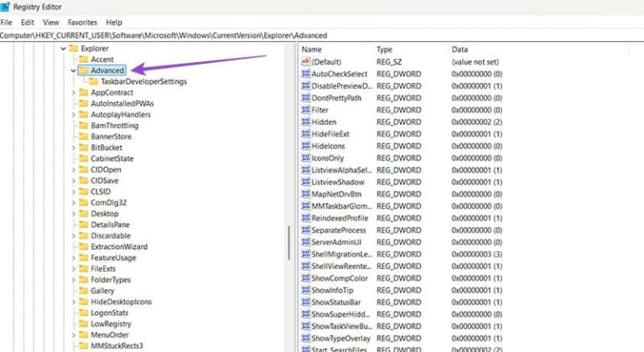The width and height of the screenshot is (644, 352).
Task: Click the Filter DWORD icon
Action: tap(305, 110)
